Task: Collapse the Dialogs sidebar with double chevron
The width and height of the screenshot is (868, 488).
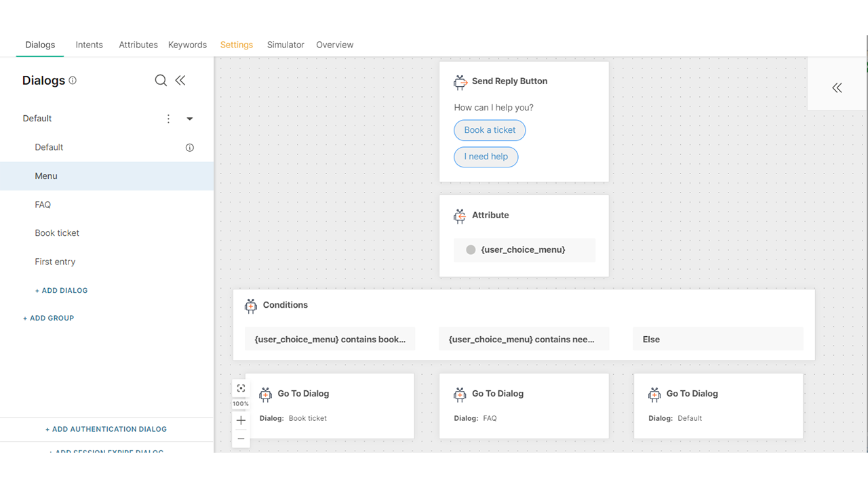Action: coord(180,81)
